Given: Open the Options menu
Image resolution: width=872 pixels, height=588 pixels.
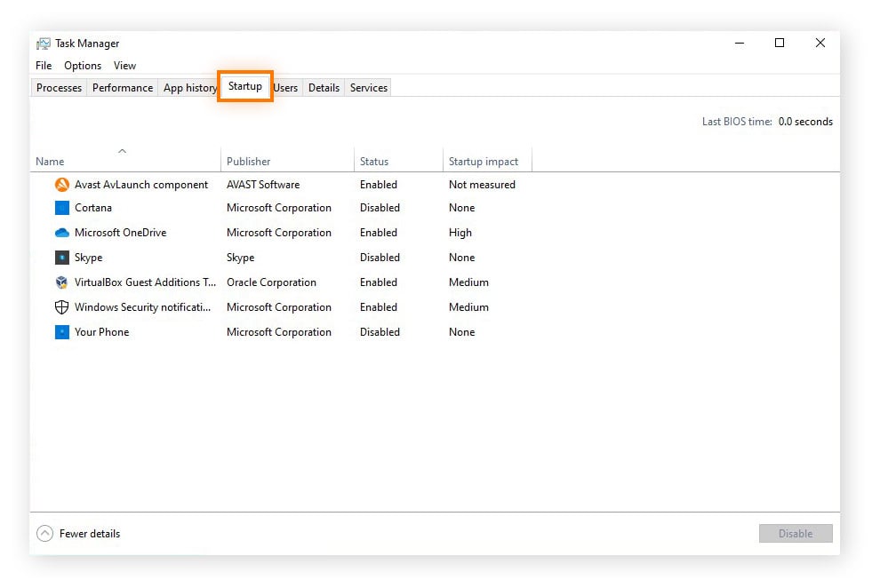Looking at the screenshot, I should point(83,66).
